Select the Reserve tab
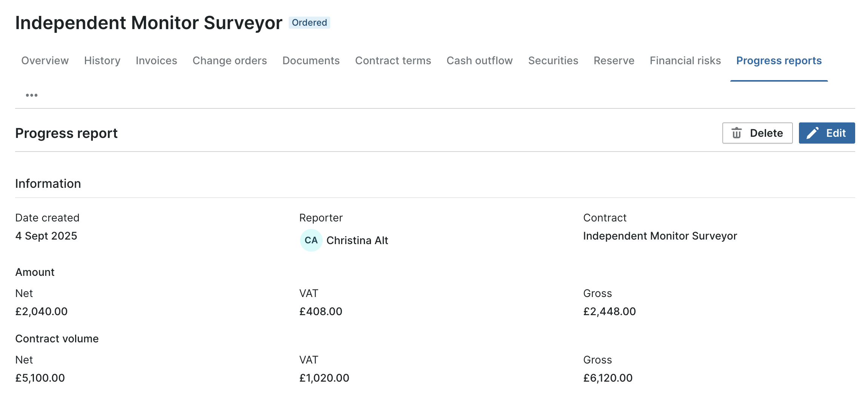Image resolution: width=868 pixels, height=396 pixels. tap(614, 60)
